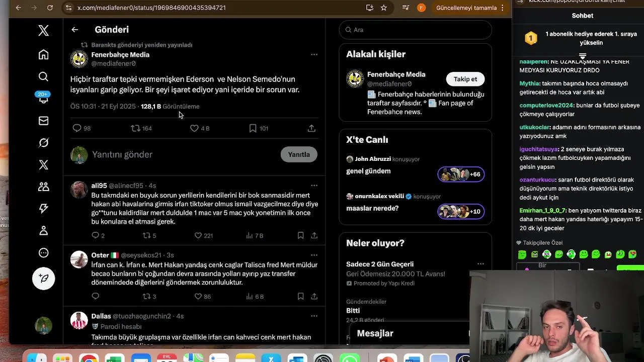Screen dimensions: 644x362
Task: Open your account avatar at sidebar bottom
Action: [x=44, y=325]
